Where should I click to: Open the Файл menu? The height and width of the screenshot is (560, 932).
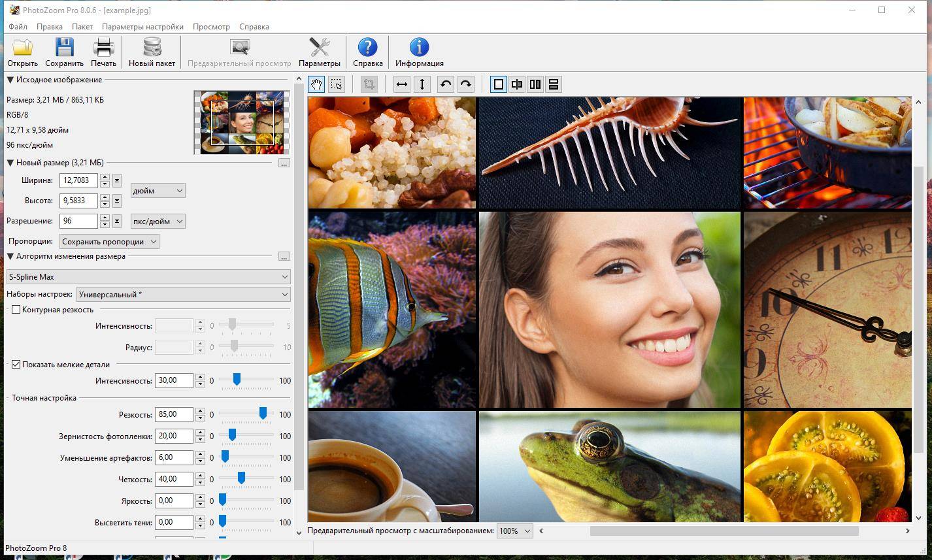pos(18,27)
